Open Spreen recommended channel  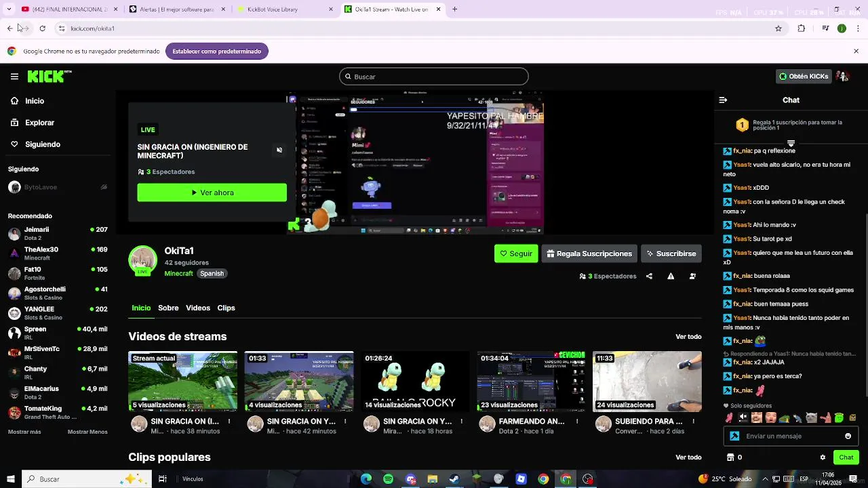[58, 333]
